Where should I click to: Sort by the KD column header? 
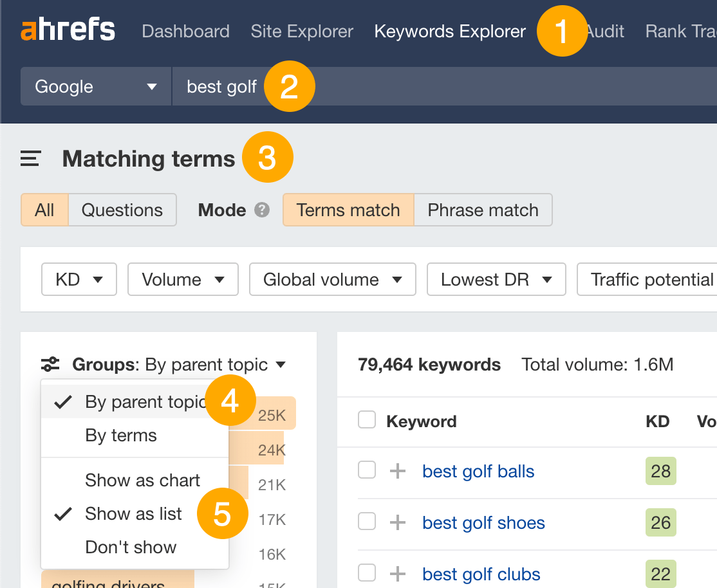click(658, 421)
